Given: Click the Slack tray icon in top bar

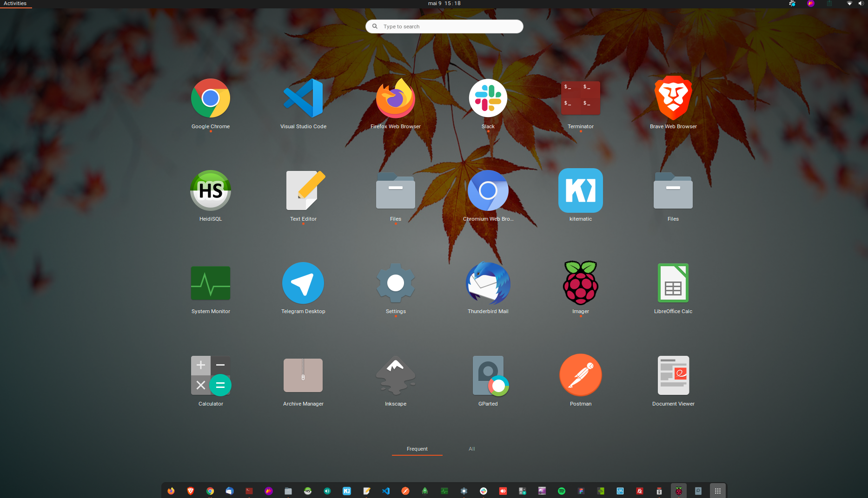Looking at the screenshot, I should point(792,3).
